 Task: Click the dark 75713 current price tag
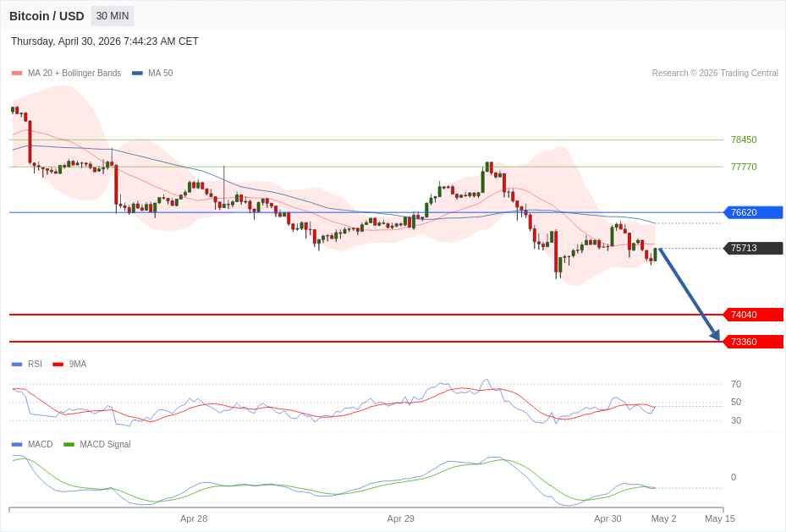(752, 248)
